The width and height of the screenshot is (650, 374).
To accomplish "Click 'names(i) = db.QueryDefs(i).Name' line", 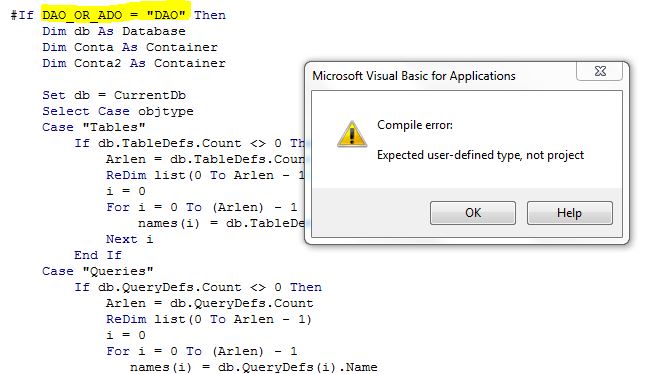I will [253, 367].
